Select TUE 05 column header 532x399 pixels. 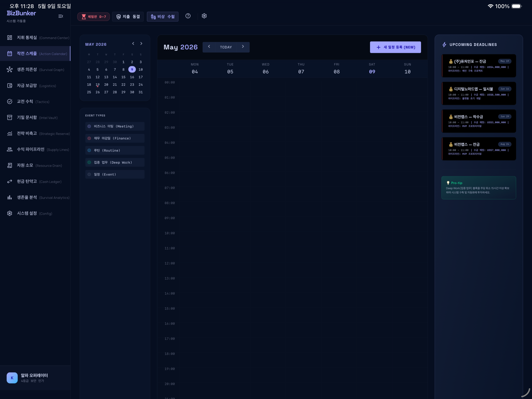tap(230, 69)
